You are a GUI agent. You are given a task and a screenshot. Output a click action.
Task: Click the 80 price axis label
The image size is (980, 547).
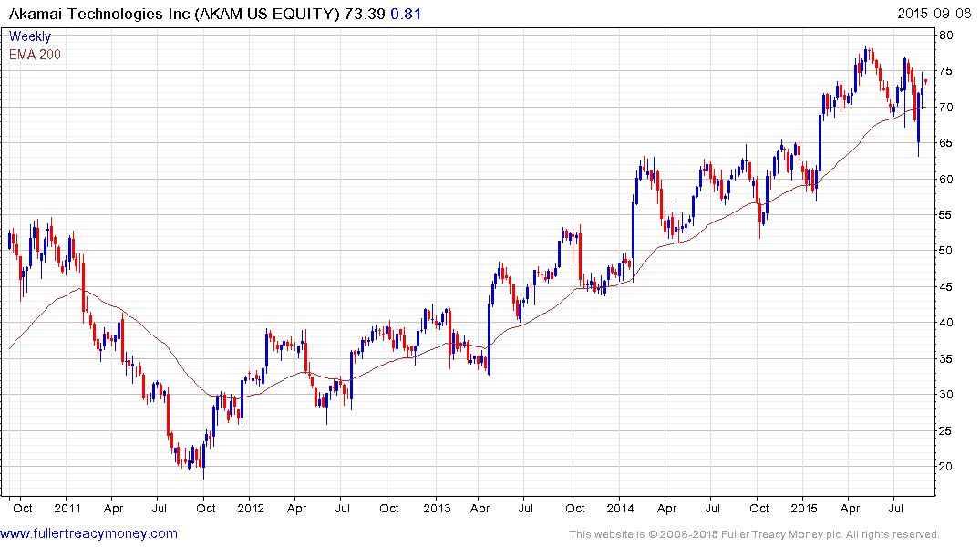click(946, 36)
